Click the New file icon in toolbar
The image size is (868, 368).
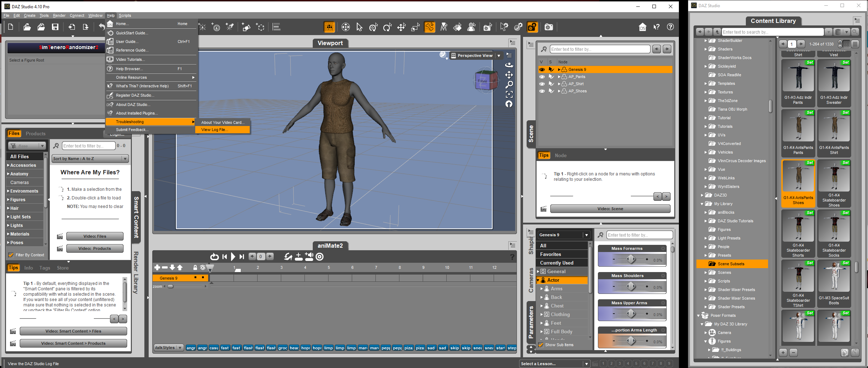[11, 27]
